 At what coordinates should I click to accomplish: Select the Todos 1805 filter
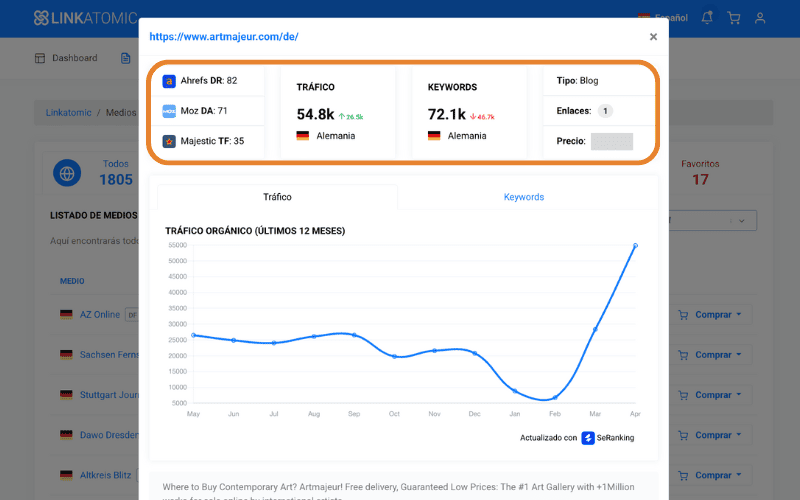click(116, 173)
